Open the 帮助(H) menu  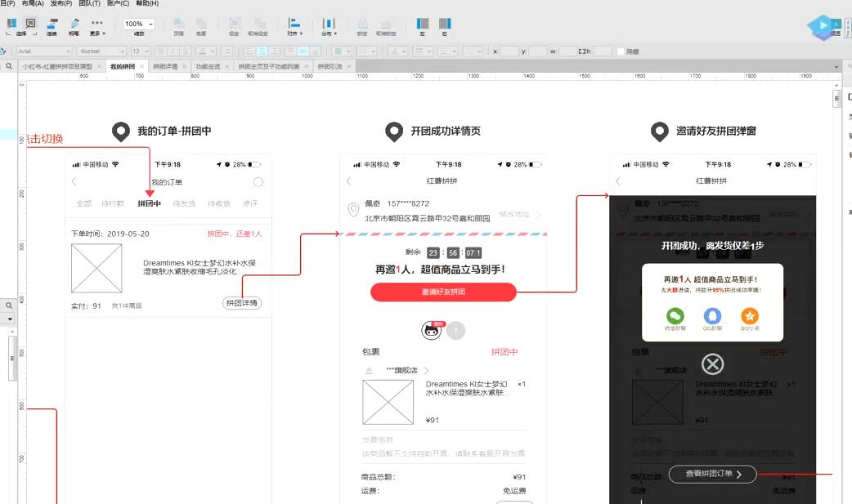pos(146,3)
